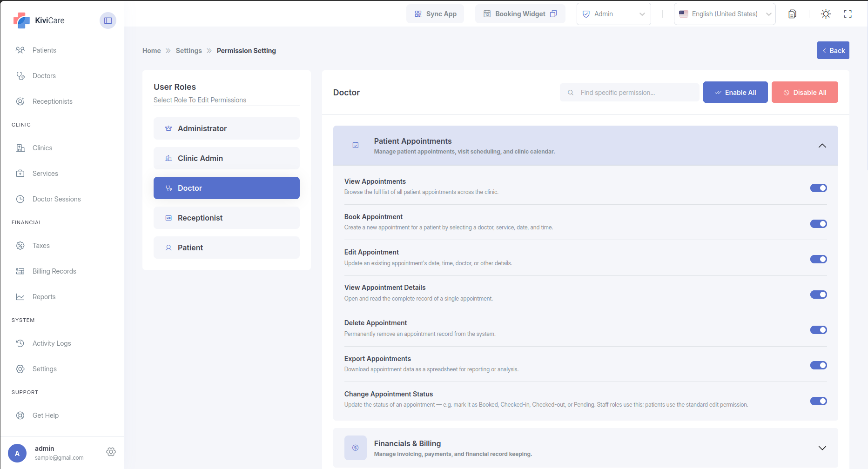This screenshot has height=469, width=868.
Task: Switch theme with the sun icon
Action: [x=826, y=14]
